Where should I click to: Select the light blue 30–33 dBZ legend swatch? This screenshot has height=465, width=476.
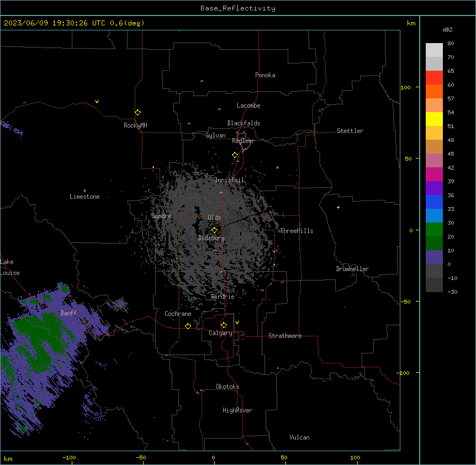pos(434,216)
